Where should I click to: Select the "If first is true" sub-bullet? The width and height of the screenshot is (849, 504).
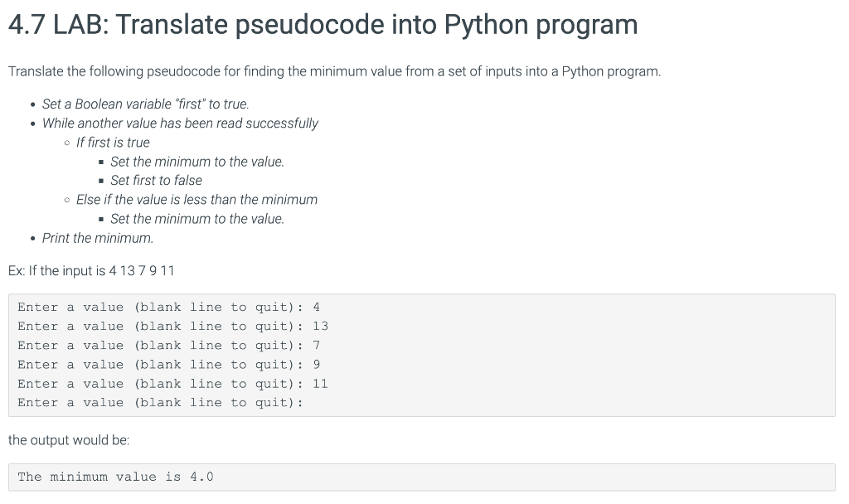click(113, 142)
